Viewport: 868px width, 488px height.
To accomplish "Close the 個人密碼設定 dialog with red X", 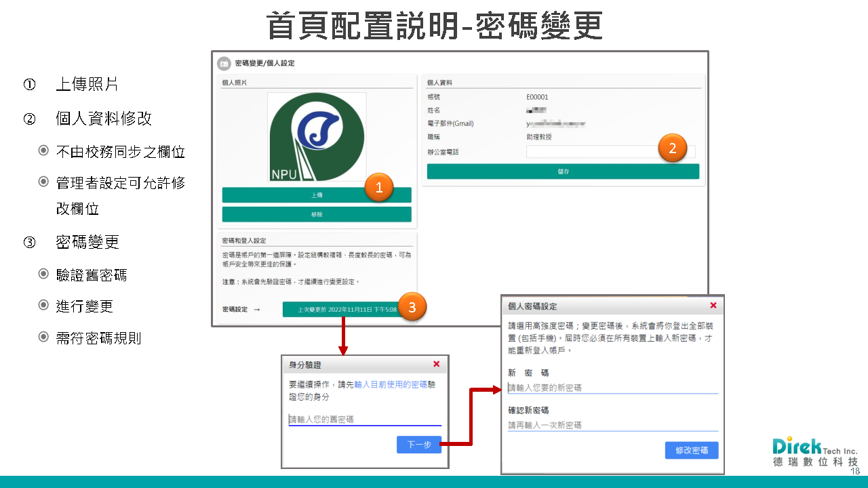I will pos(713,306).
